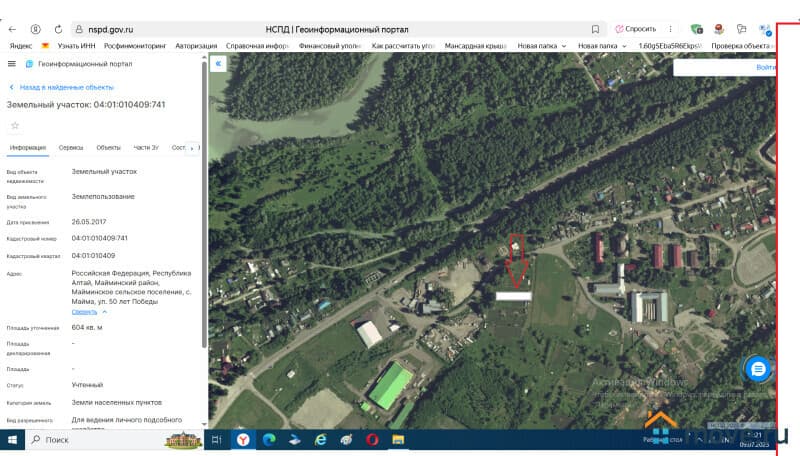Click the Геоинформационный портал logo icon
The image size is (800, 456).
(30, 64)
